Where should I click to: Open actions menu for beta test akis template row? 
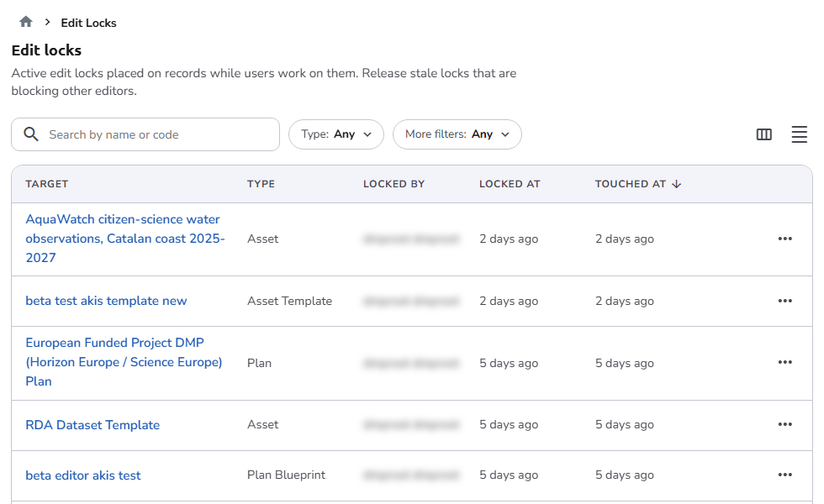pyautogui.click(x=784, y=301)
